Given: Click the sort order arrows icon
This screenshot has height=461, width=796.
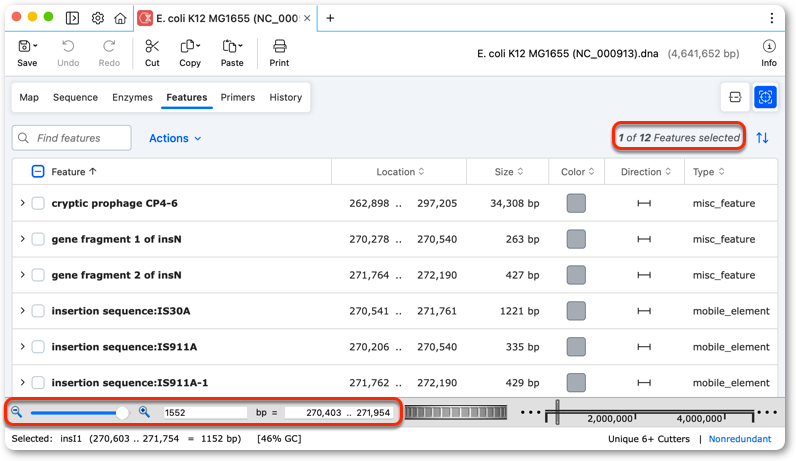Looking at the screenshot, I should [x=762, y=138].
